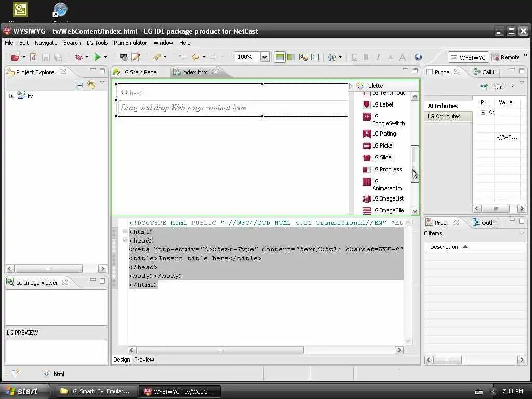Viewport: 532px width, 399px height.
Task: Open the LG Tools menu
Action: point(97,43)
